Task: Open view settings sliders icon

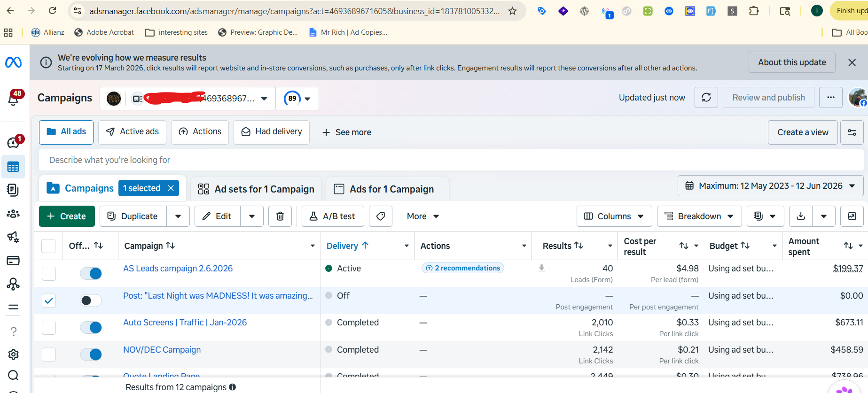Action: click(x=852, y=132)
